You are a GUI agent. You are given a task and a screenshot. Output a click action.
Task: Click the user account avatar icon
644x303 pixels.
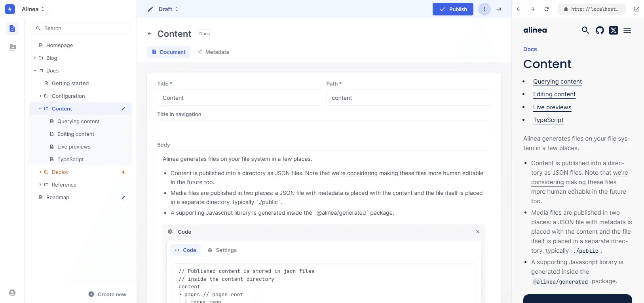[x=12, y=293]
